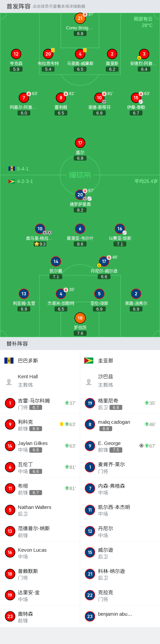160x644 pixels.
Task: Tap player 20 德罗萨里奥 jersey icon
Action: click(x=80, y=195)
